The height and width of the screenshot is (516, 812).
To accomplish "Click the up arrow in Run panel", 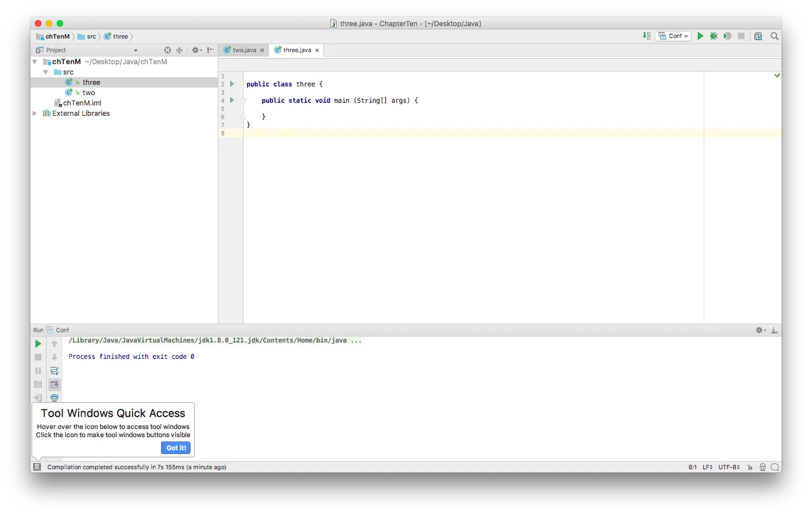I will (x=54, y=344).
